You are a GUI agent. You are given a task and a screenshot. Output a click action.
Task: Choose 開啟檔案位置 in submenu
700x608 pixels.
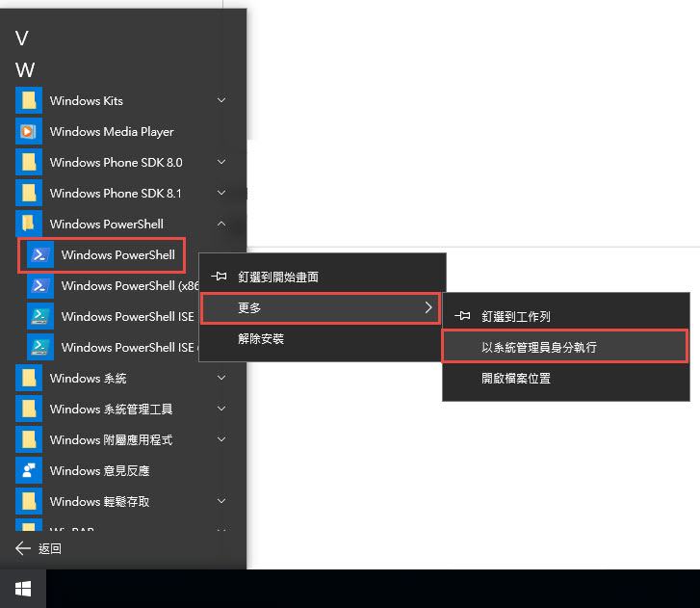pyautogui.click(x=565, y=379)
